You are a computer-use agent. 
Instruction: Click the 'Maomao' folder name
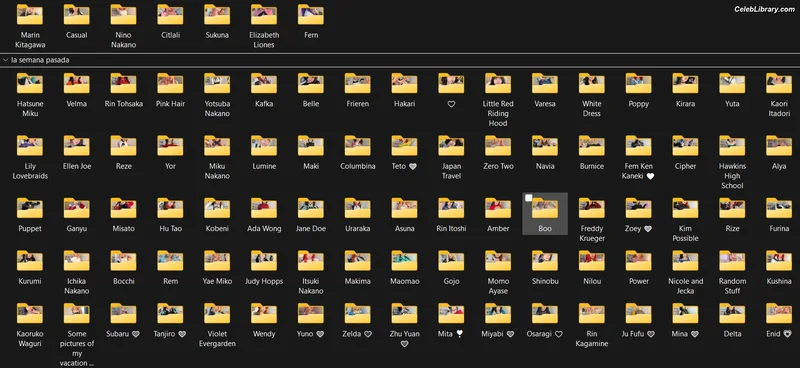click(x=405, y=281)
